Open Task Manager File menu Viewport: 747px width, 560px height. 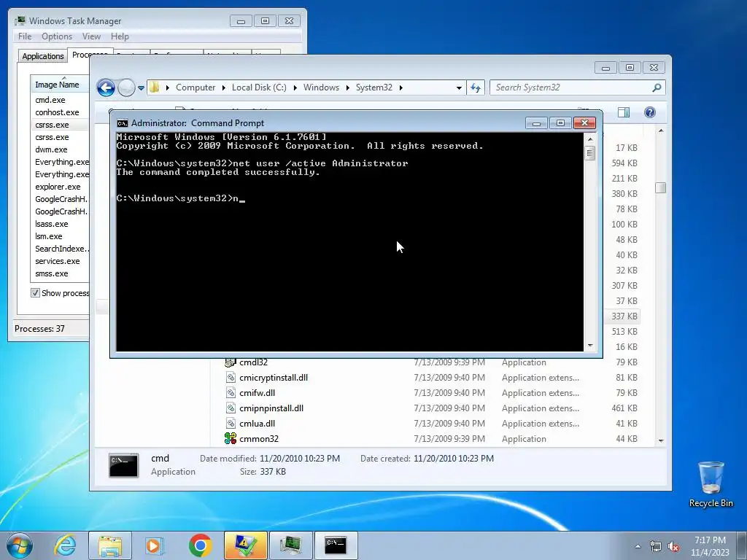(25, 36)
